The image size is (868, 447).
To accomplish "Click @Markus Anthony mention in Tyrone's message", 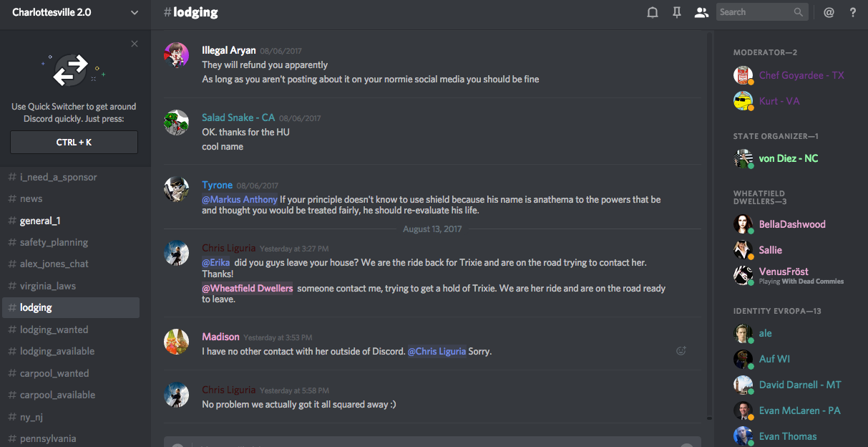I will [240, 199].
